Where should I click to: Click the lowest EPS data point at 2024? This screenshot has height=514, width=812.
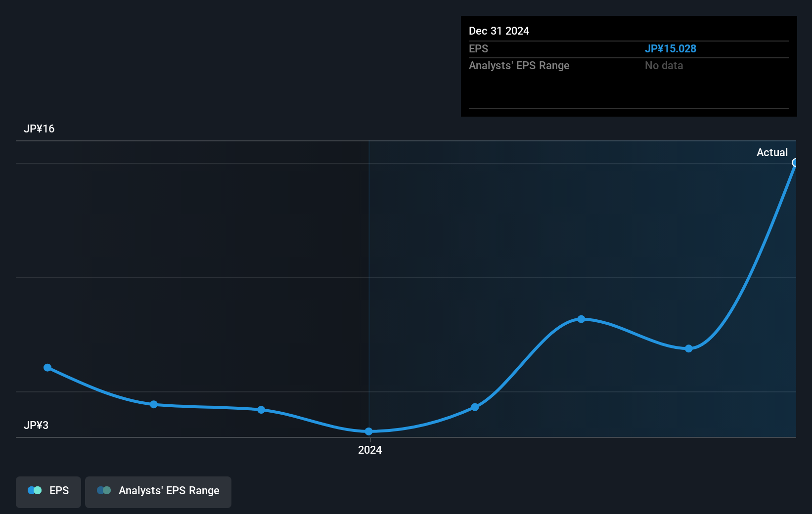pyautogui.click(x=368, y=431)
